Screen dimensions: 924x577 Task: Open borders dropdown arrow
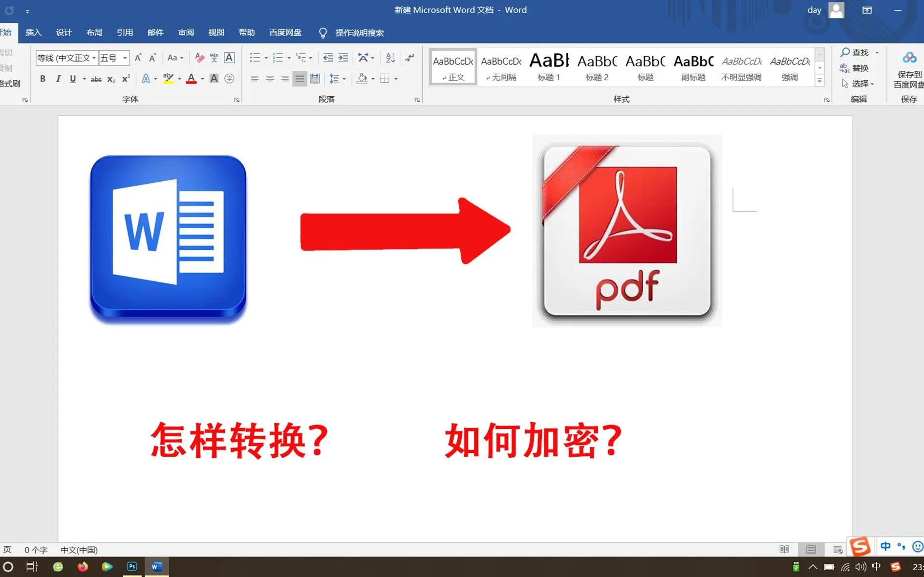[x=396, y=79]
